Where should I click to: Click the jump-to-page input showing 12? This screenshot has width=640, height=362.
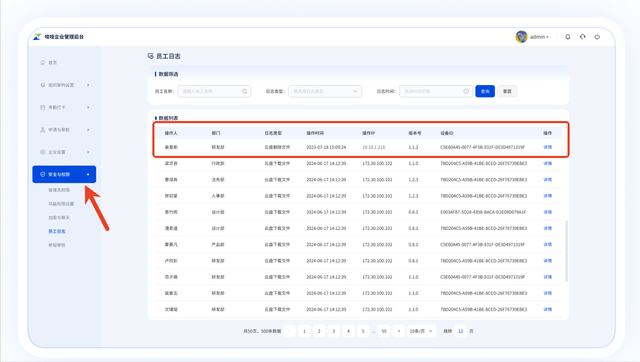pyautogui.click(x=460, y=331)
